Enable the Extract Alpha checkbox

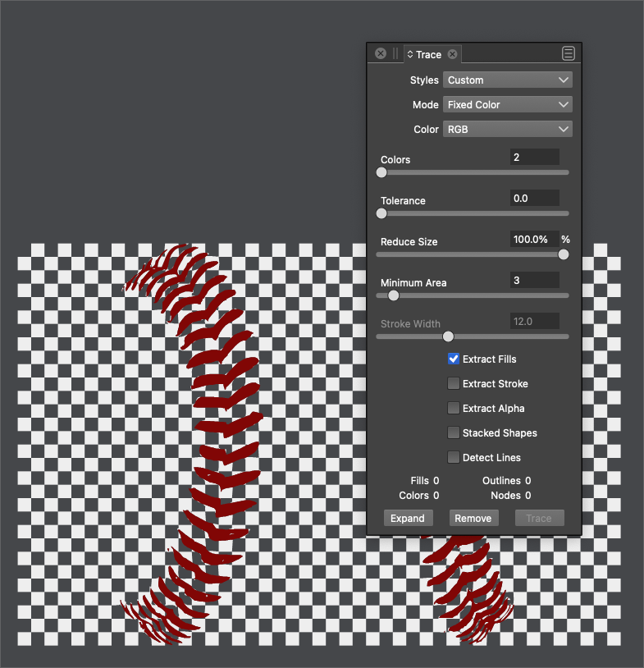click(x=454, y=408)
